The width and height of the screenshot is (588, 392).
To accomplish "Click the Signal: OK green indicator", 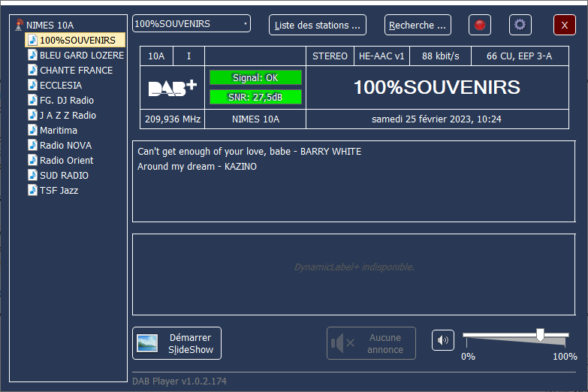I will 255,77.
